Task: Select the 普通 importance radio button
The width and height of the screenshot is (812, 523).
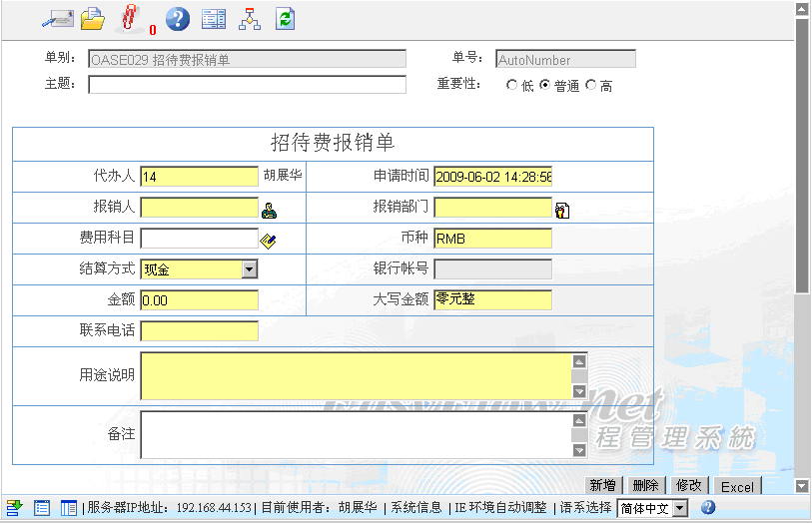Action: coord(544,86)
